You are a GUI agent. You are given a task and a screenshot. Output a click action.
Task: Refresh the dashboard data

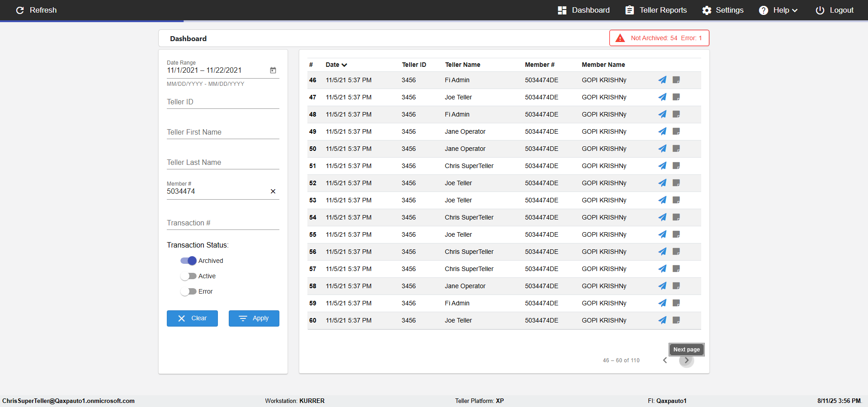tap(36, 10)
